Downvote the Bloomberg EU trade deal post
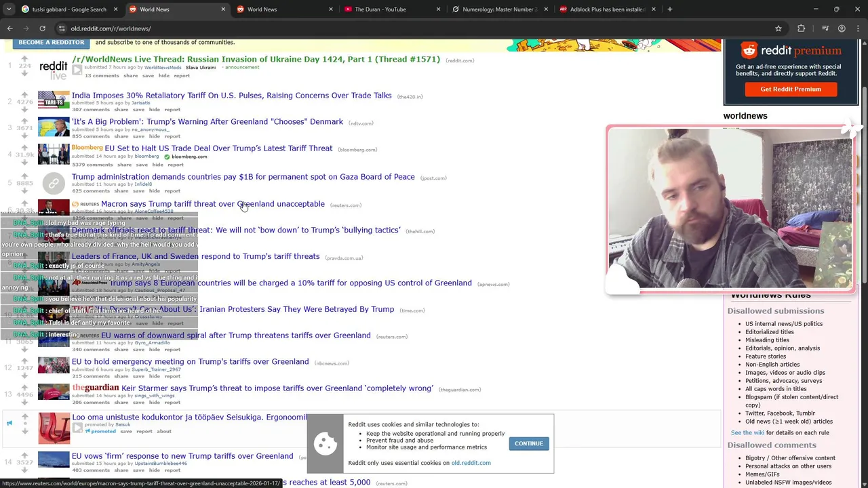The width and height of the screenshot is (868, 488). [24, 163]
